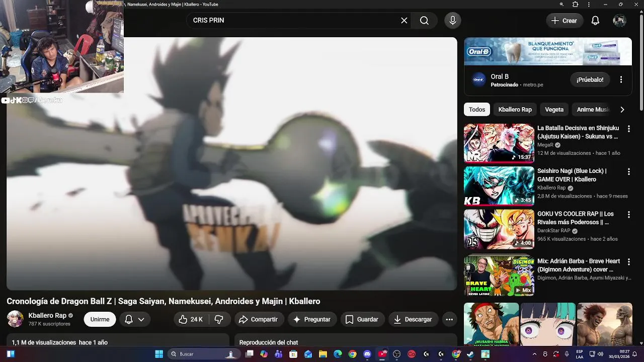644x362 pixels.
Task: Open Windows notification center bell
Action: 635,354
